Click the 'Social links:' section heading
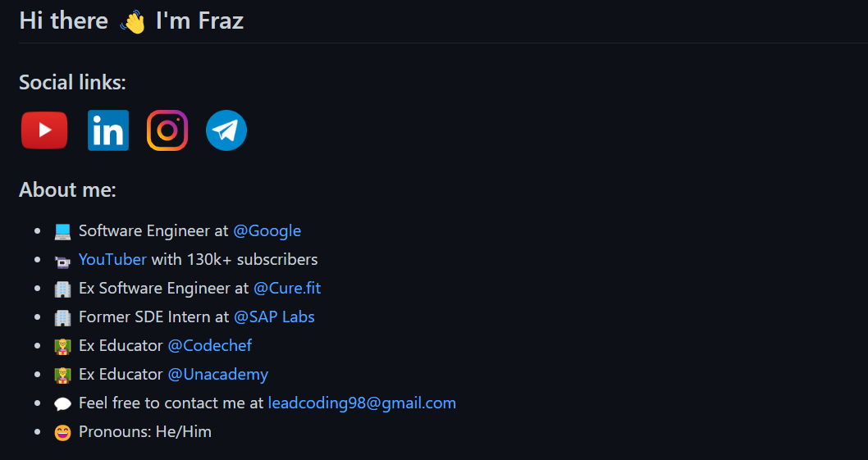The image size is (868, 460). click(72, 83)
